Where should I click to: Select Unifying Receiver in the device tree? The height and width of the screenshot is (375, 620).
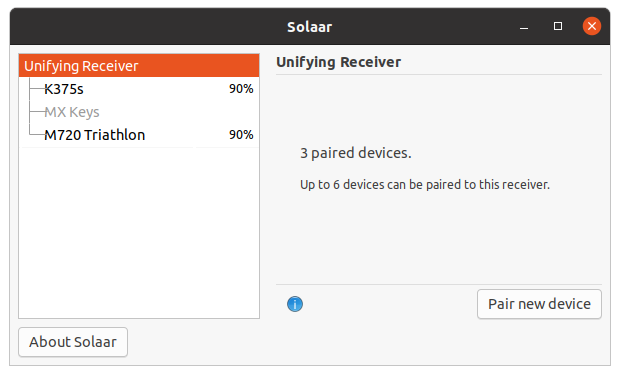coord(139,66)
